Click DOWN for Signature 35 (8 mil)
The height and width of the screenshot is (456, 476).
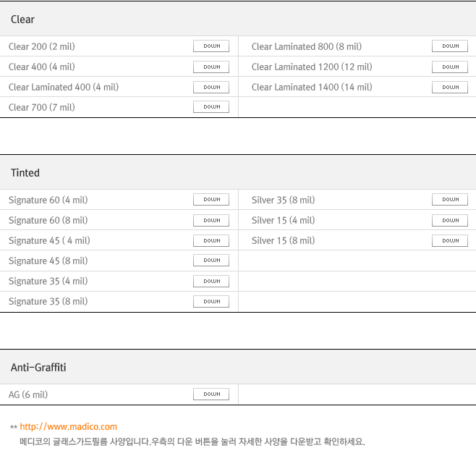(x=211, y=302)
